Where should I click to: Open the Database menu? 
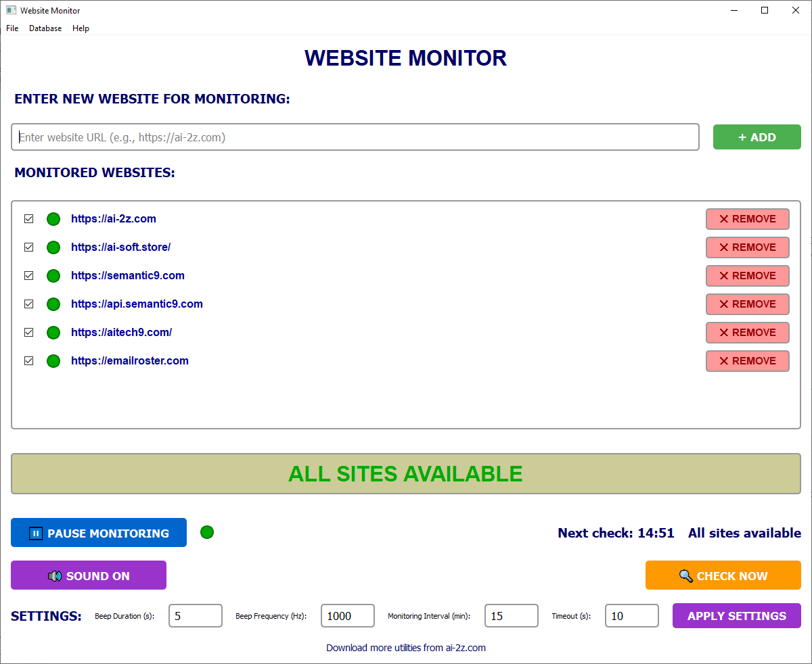tap(45, 28)
